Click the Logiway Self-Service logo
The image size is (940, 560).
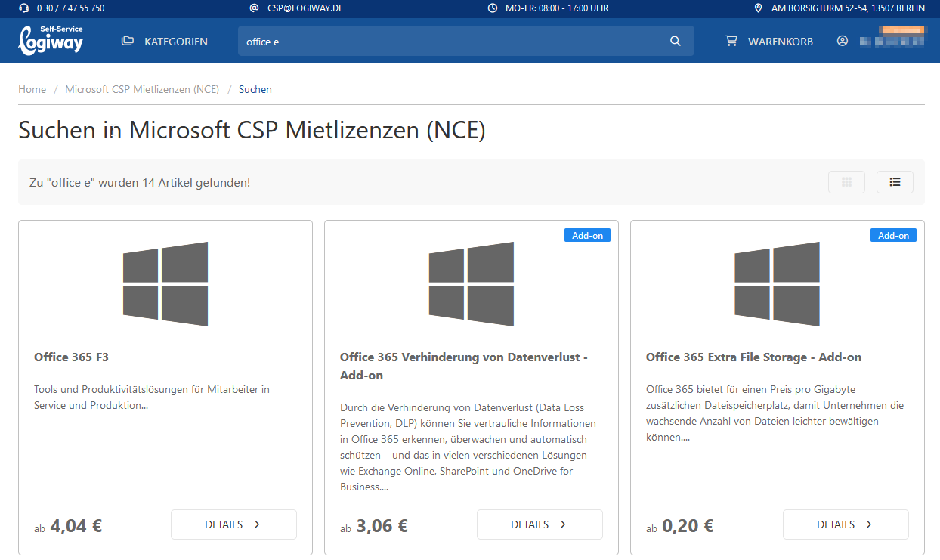[x=51, y=41]
